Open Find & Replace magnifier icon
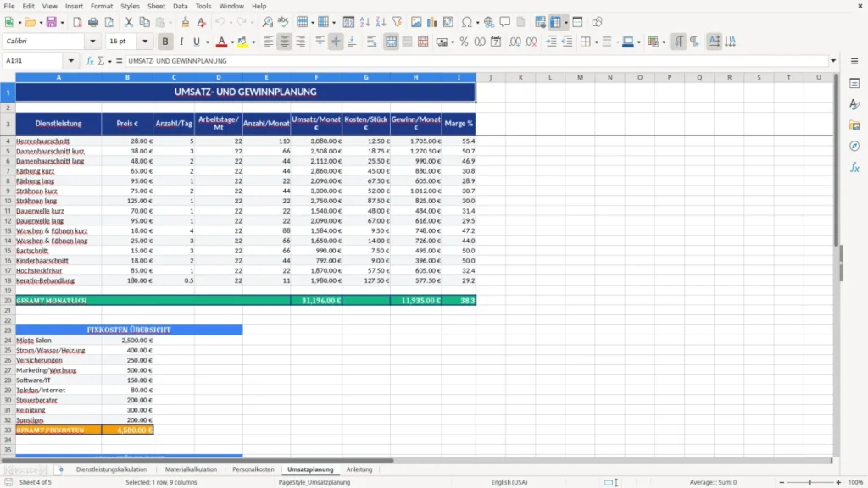 pyautogui.click(x=267, y=22)
